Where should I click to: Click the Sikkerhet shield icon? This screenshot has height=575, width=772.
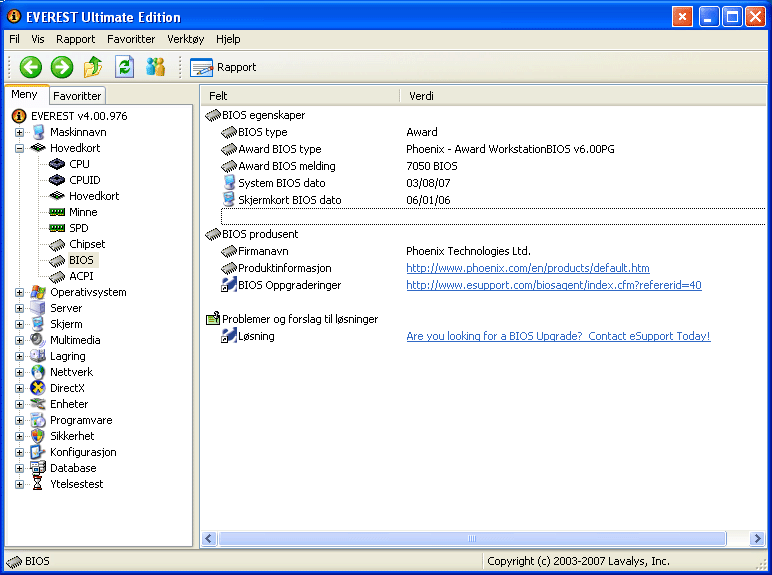(x=38, y=436)
